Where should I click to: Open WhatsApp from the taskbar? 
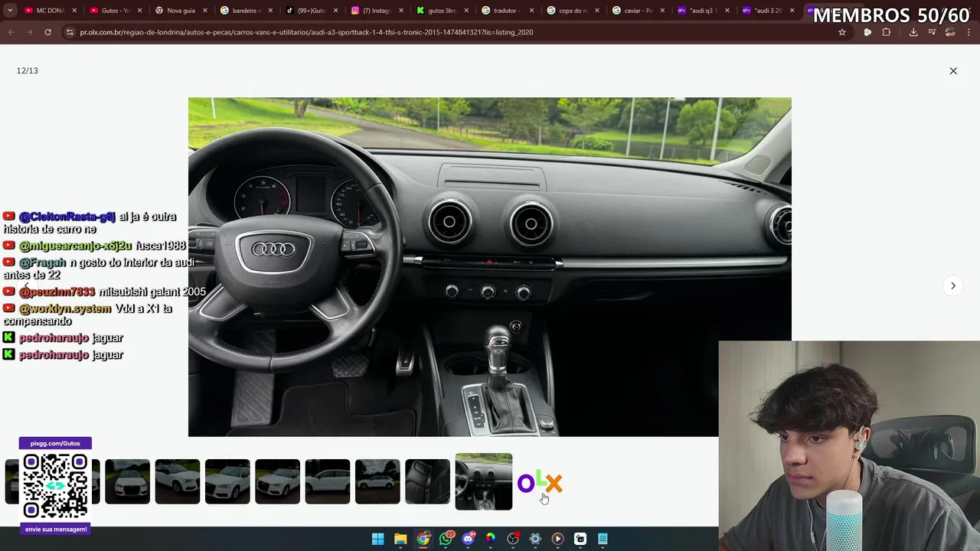tap(446, 539)
